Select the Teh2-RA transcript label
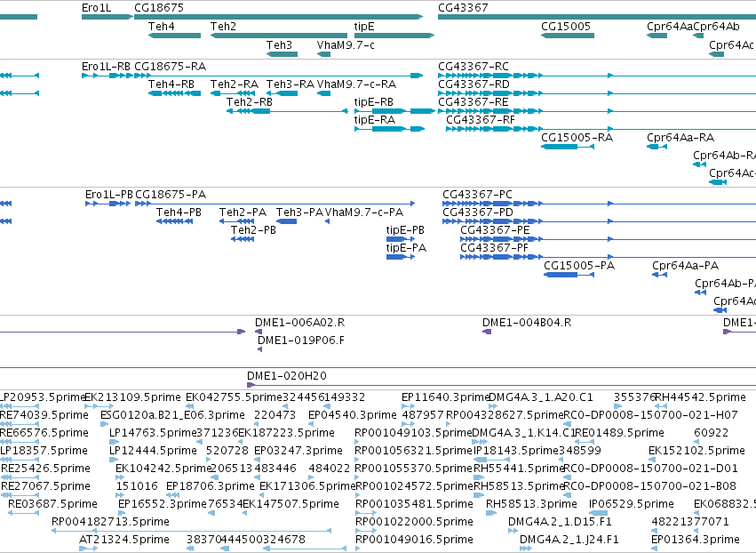This screenshot has height=553, width=756. click(x=235, y=84)
